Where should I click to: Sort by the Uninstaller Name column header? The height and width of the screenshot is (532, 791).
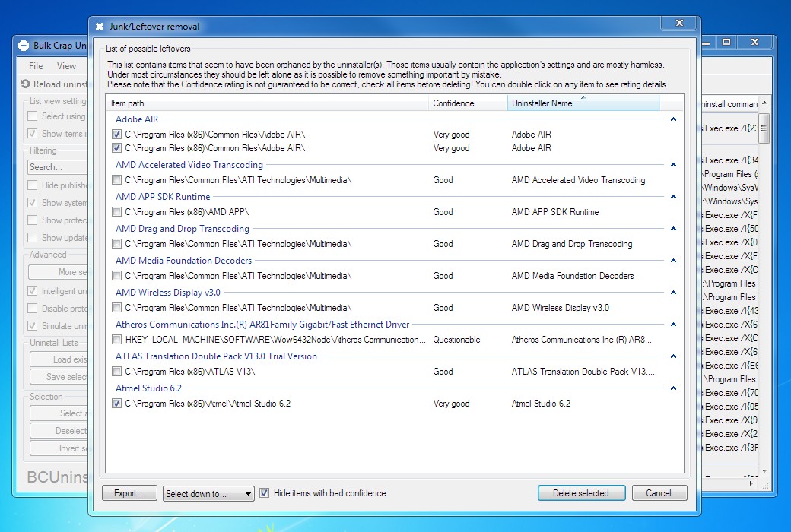[583, 103]
